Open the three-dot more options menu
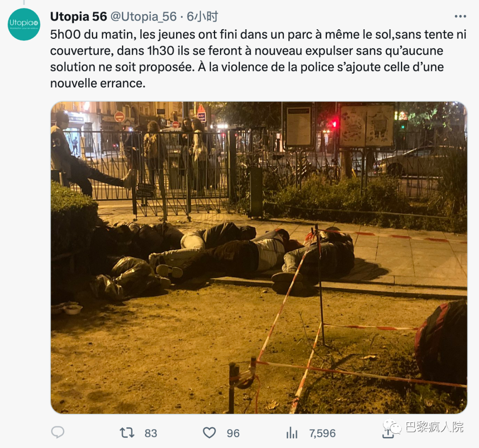 460,16
